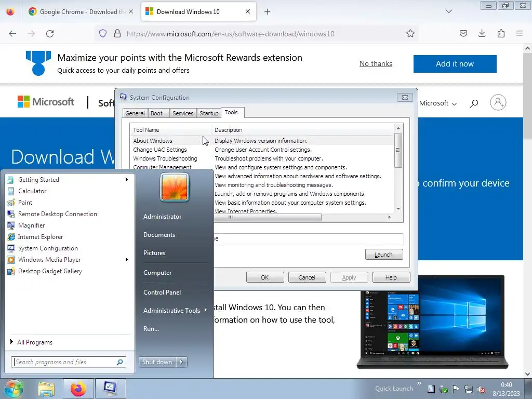Click Cancel in System Configuration
The width and height of the screenshot is (532, 399).
307,277
